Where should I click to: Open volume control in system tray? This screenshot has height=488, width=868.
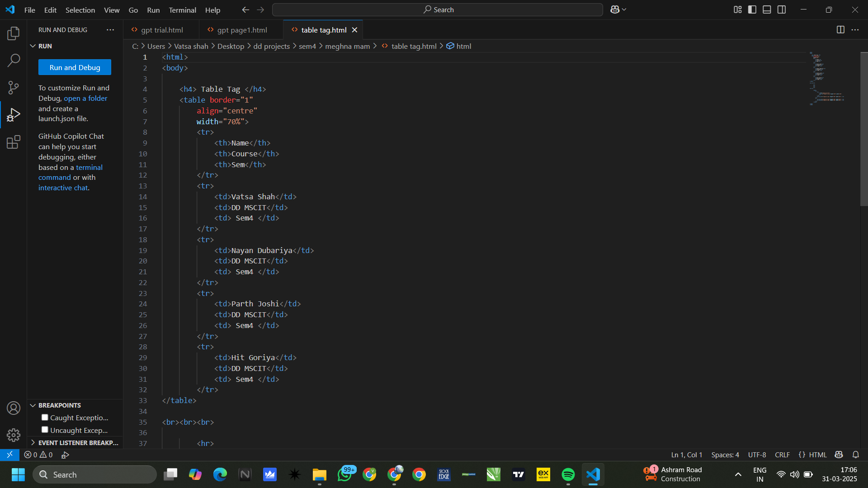click(x=794, y=474)
